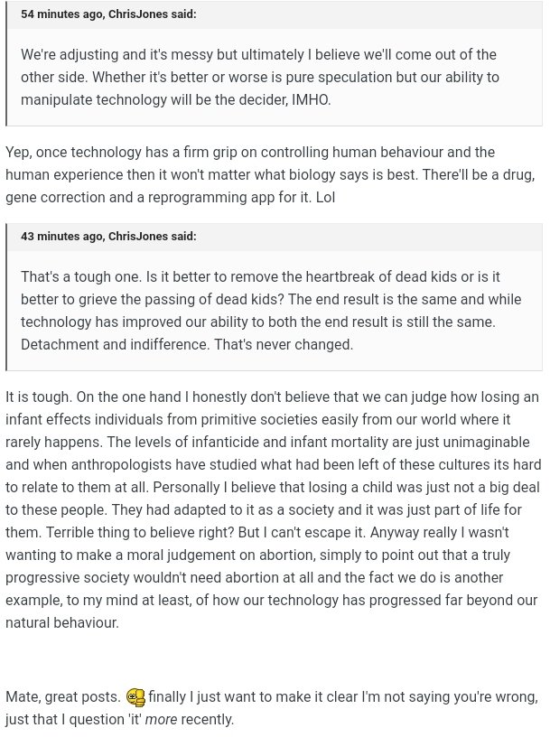Click the thumbs-up smiley emoji after 'great posts'
This screenshot has width=550, height=756.
pyautogui.click(x=135, y=697)
